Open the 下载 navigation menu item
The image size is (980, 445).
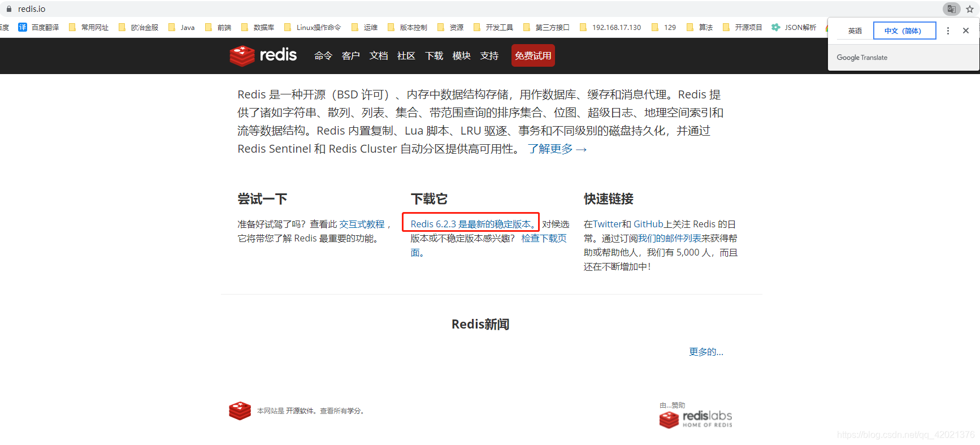pyautogui.click(x=434, y=55)
